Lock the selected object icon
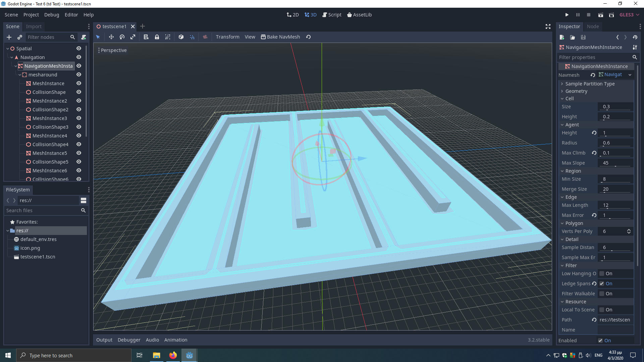Screen dimensions: 644x362 click(x=157, y=37)
